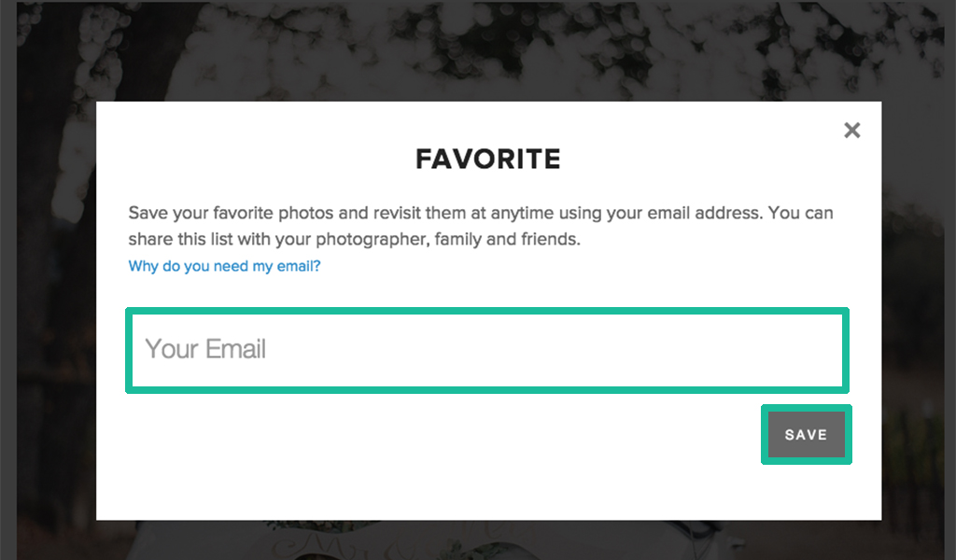Screen dimensions: 956x560
Task: Click the blue email privacy explanation link
Action: coord(223,266)
